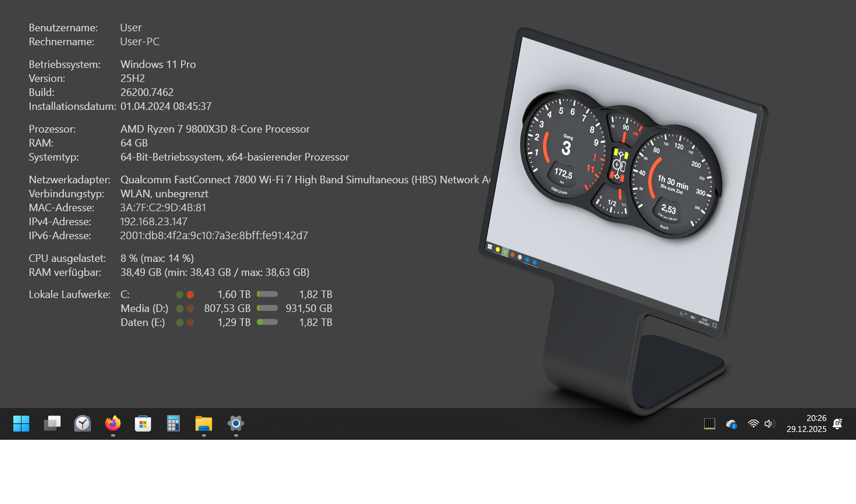Image resolution: width=856 pixels, height=504 pixels.
Task: Open the Clock app from the taskbar
Action: pos(83,424)
